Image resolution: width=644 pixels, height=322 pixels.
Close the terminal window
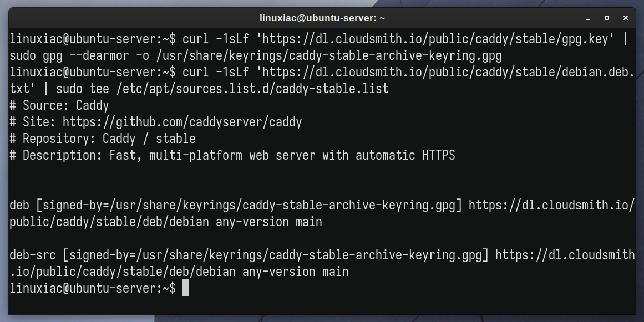pyautogui.click(x=626, y=18)
